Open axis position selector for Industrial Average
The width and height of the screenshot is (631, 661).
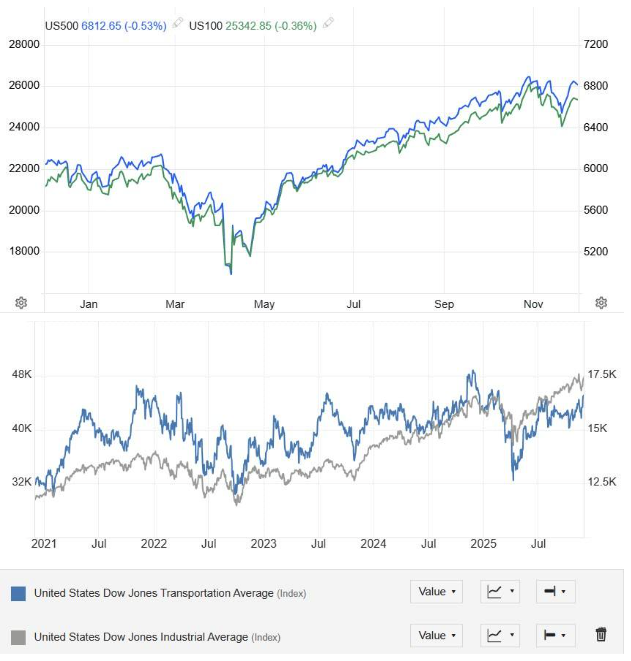[x=555, y=635]
